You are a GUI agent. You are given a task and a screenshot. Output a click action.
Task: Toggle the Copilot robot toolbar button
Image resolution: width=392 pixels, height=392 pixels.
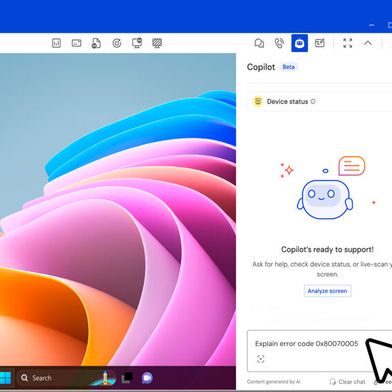(299, 43)
